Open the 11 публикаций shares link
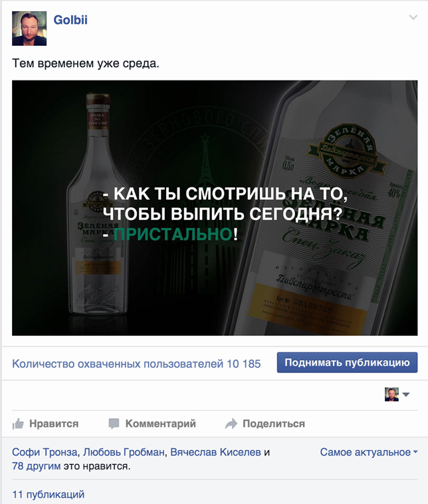 click(x=49, y=494)
